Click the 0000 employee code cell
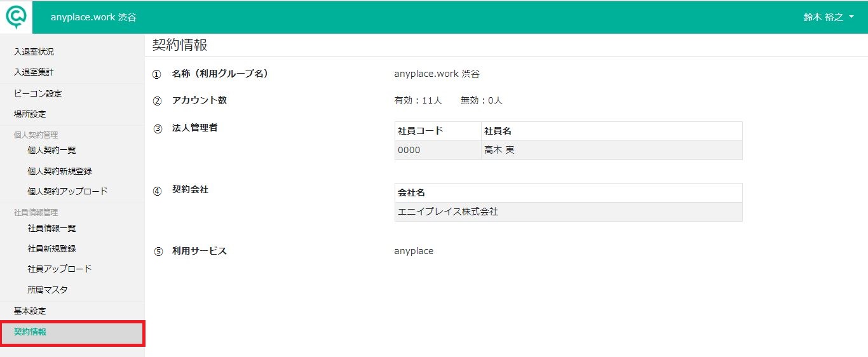The width and height of the screenshot is (868, 357). 438,151
